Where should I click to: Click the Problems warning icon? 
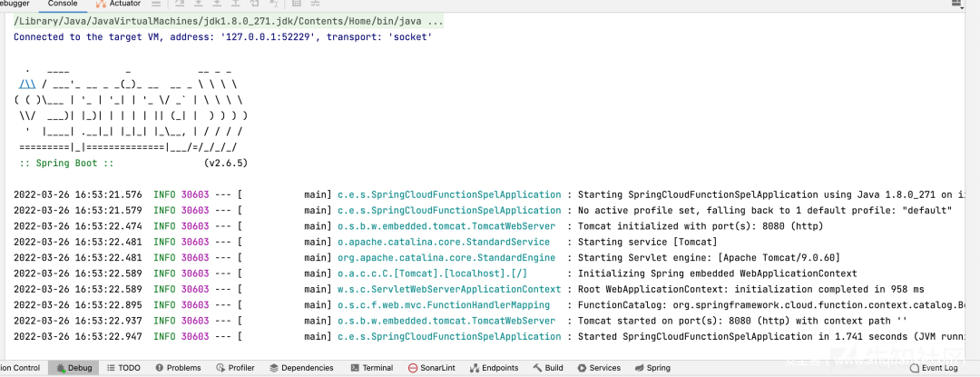[160, 368]
